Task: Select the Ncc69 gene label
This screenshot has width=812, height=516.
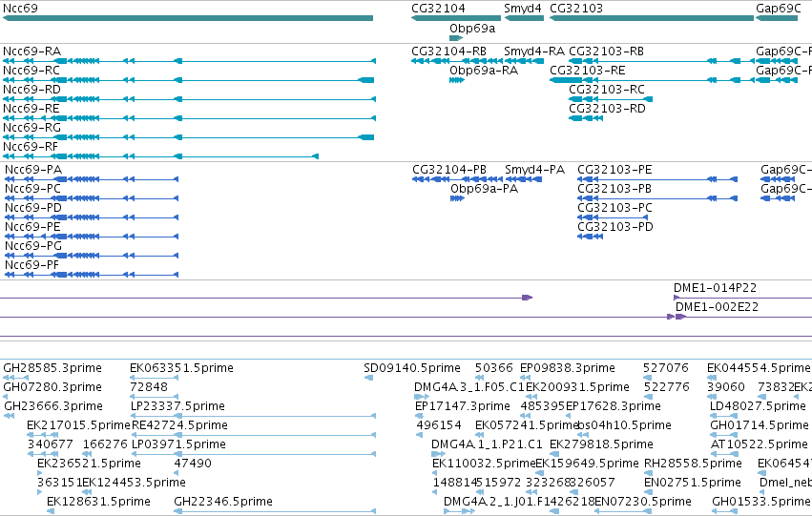Action: [20, 9]
